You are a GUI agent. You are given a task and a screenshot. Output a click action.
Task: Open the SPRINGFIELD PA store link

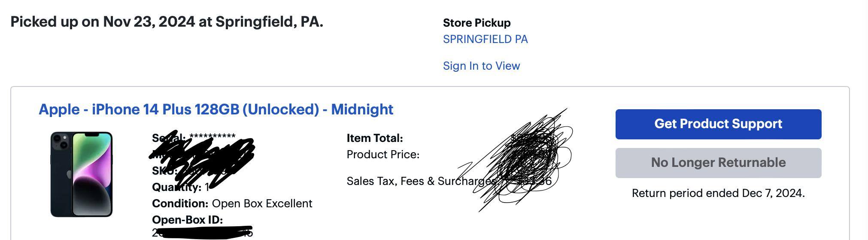point(485,39)
